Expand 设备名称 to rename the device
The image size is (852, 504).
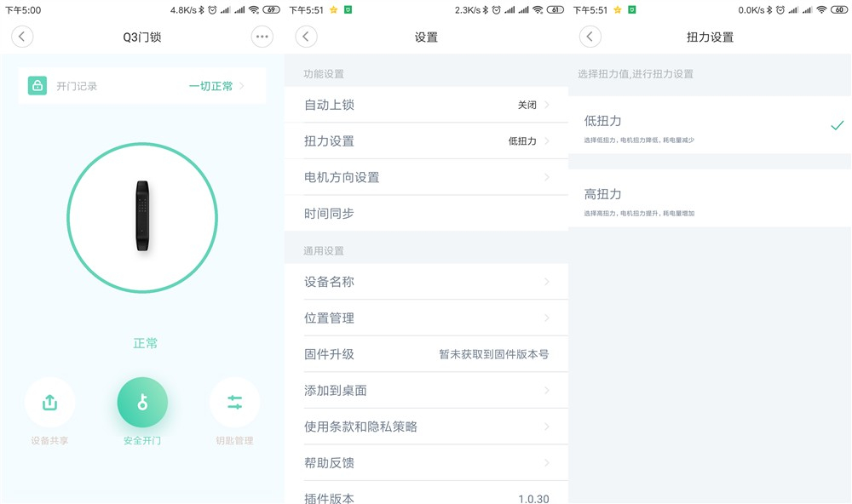[x=426, y=281]
